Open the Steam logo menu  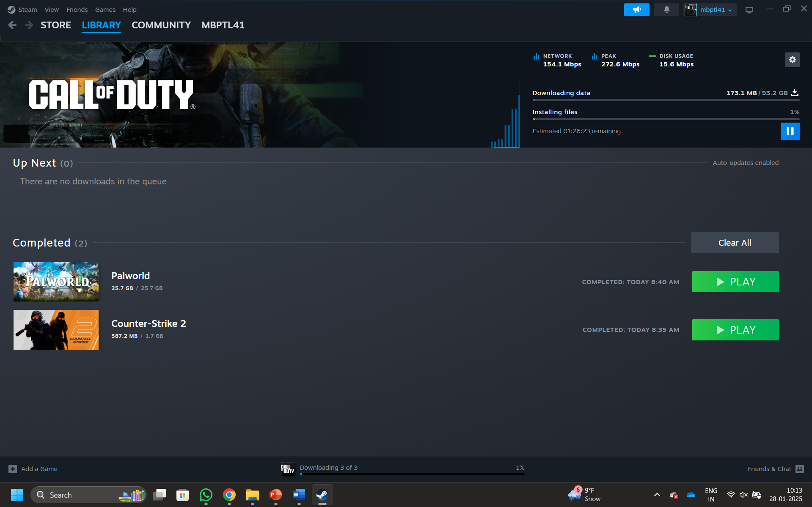[11, 10]
